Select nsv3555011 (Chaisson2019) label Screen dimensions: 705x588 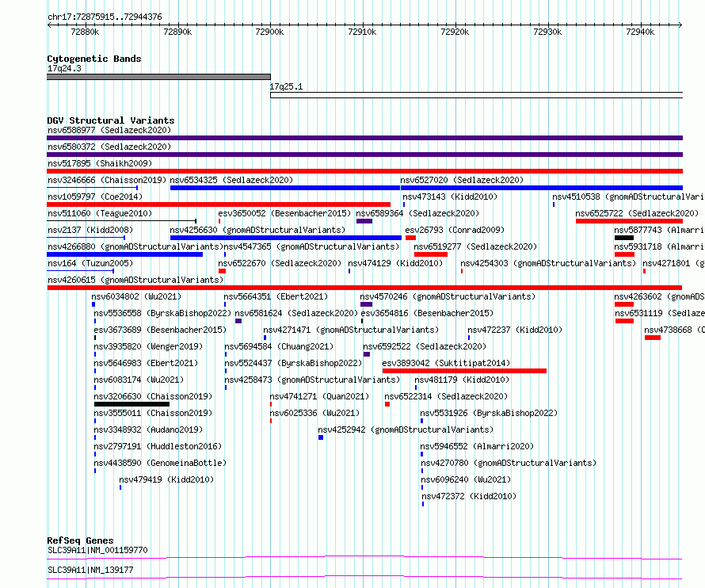pyautogui.click(x=153, y=413)
